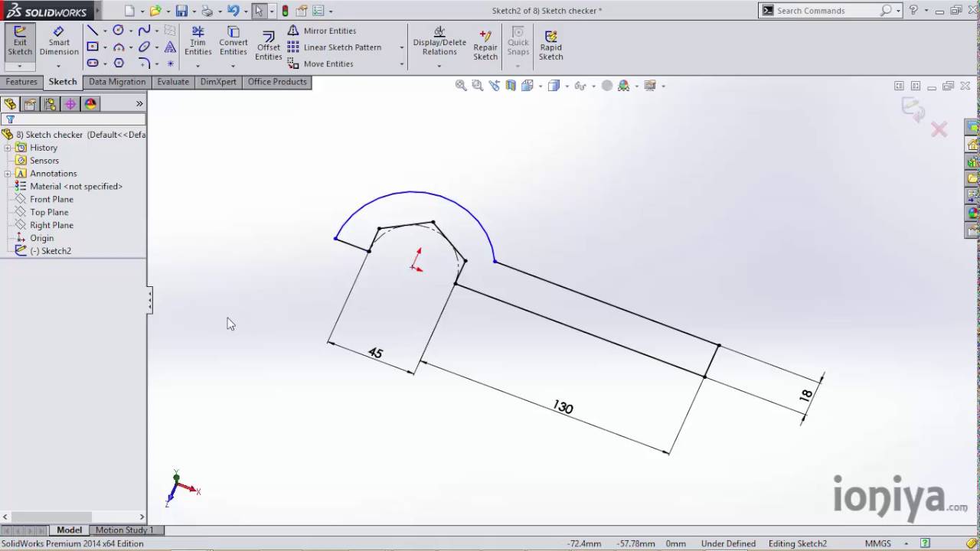Select the Convert Entities tool
The image size is (980, 551).
tap(233, 42)
